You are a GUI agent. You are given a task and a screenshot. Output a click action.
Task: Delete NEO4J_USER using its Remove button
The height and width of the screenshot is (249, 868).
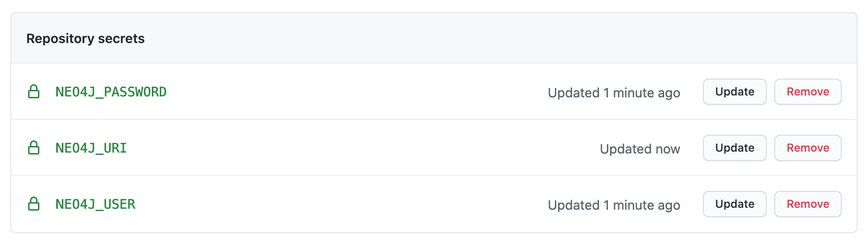[808, 204]
